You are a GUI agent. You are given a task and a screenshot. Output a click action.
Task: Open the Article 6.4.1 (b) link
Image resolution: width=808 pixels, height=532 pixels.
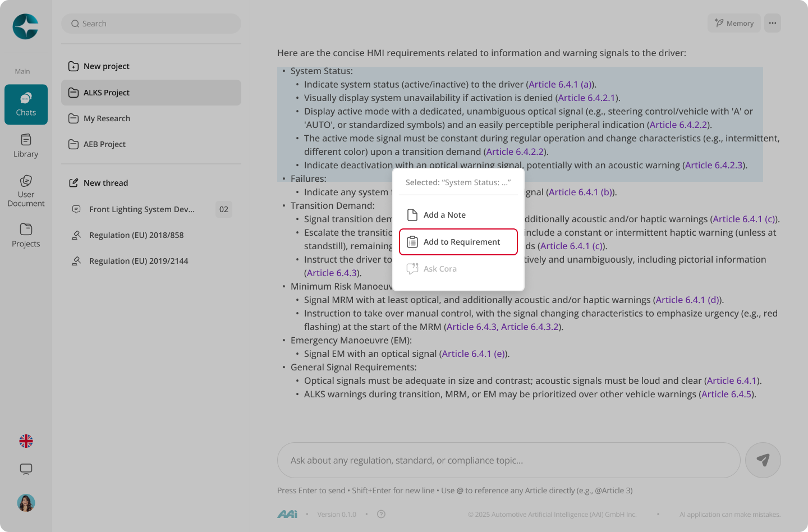pos(581,192)
